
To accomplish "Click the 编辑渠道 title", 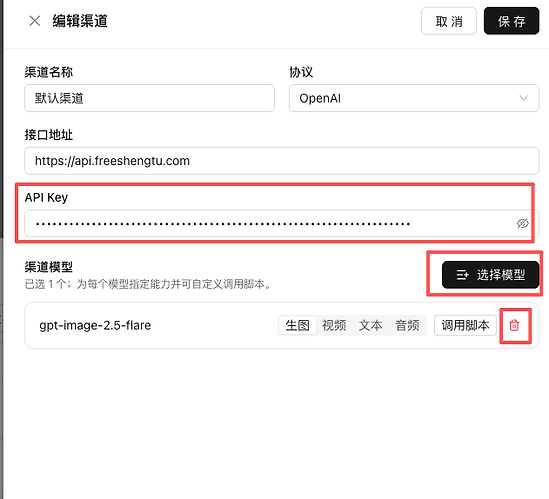I will pos(80,21).
